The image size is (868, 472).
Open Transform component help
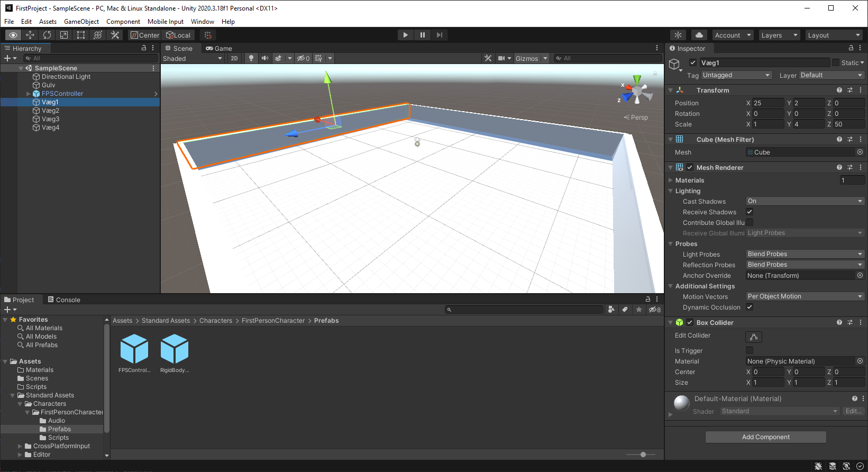839,90
